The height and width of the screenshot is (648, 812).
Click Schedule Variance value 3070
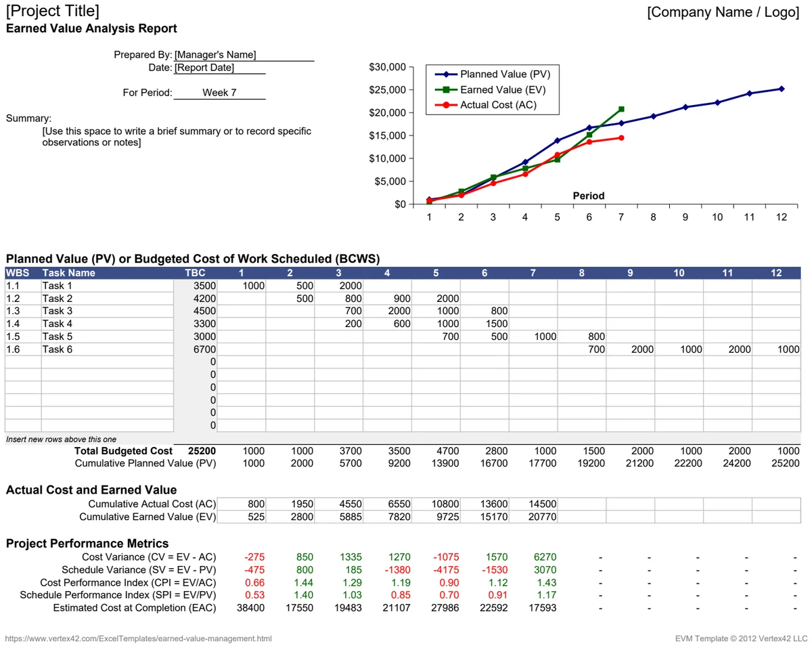coord(544,570)
